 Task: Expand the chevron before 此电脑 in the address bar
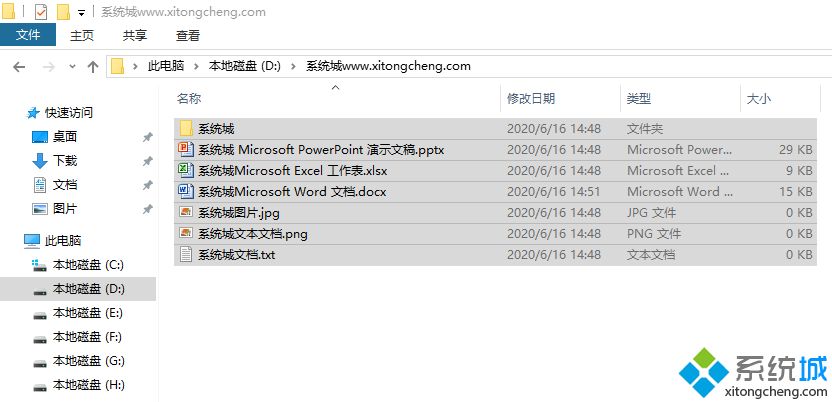136,66
